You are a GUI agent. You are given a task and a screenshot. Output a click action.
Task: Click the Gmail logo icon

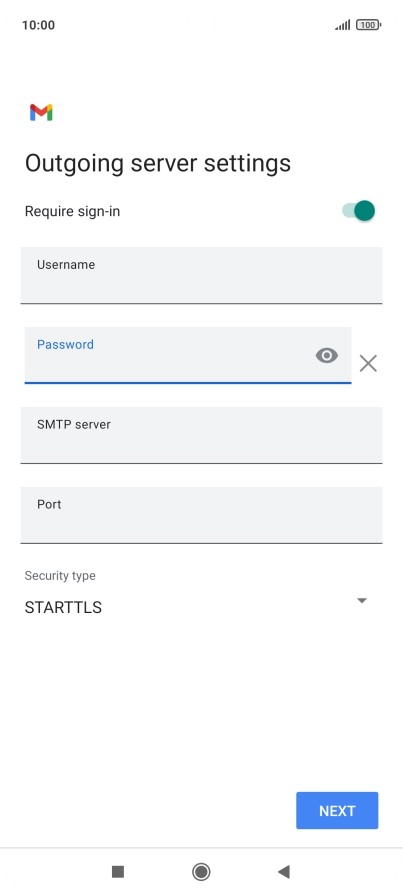point(41,113)
